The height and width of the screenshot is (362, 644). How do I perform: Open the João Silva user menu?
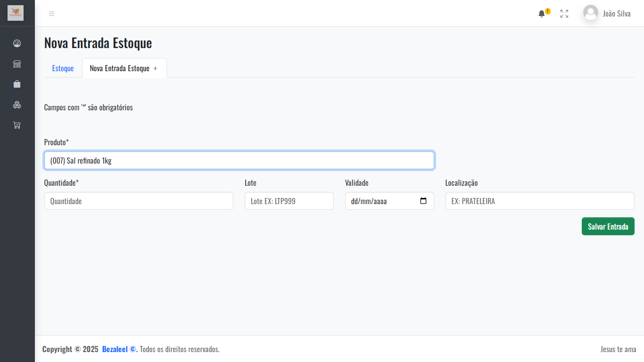616,14
